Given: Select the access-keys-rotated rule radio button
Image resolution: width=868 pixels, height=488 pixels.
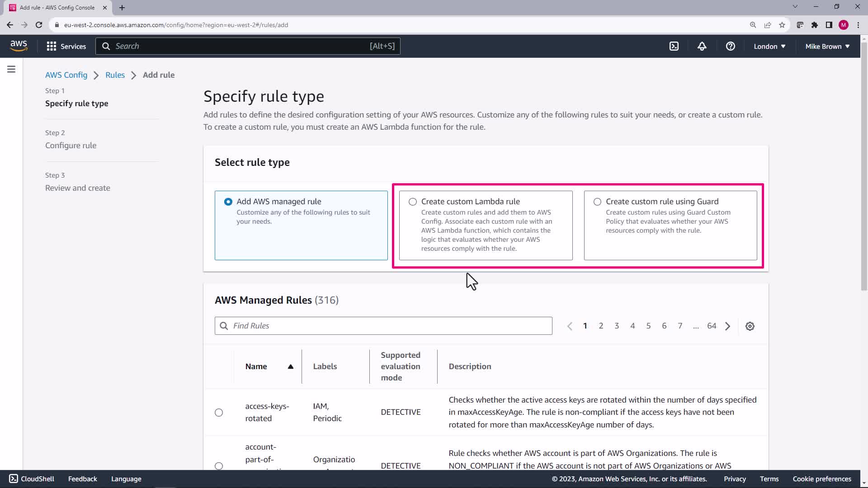Looking at the screenshot, I should pyautogui.click(x=219, y=413).
